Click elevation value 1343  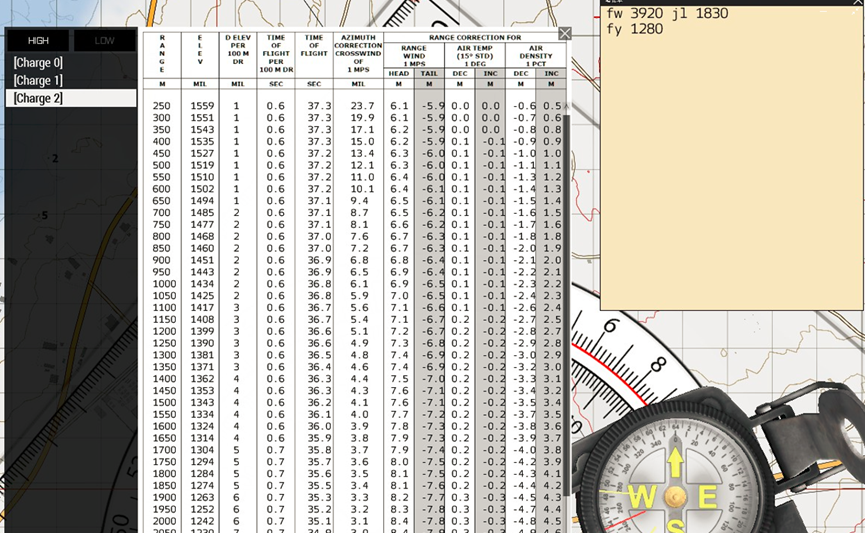[202, 402]
